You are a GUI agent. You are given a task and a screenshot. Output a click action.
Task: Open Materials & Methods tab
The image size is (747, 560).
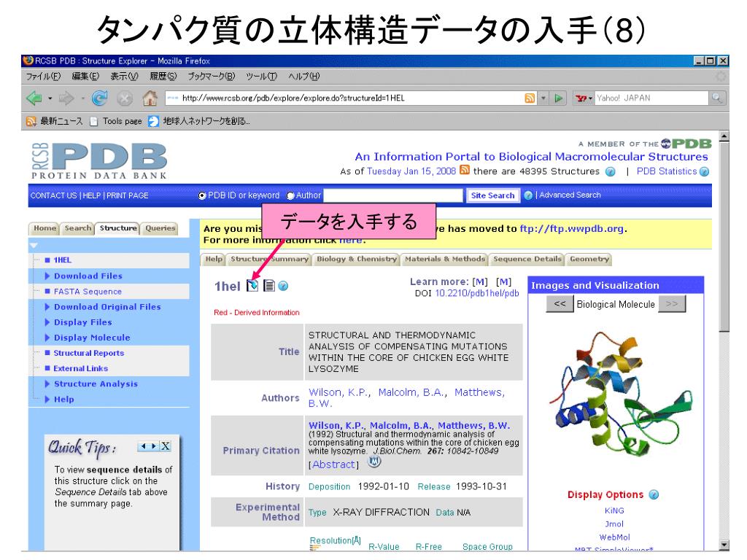pos(444,259)
